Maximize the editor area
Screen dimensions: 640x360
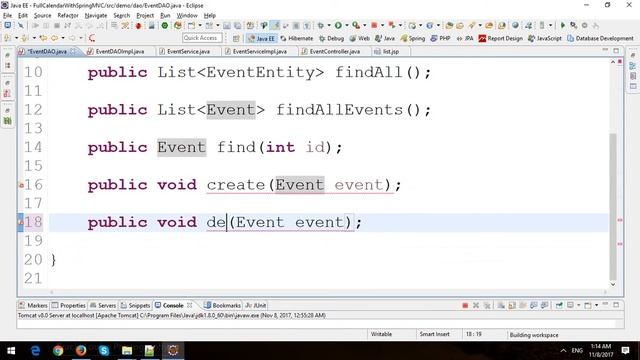pyautogui.click(x=616, y=51)
